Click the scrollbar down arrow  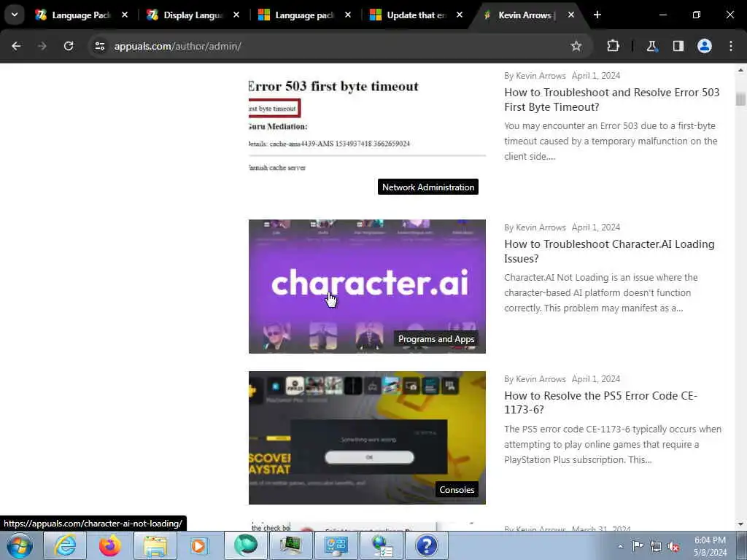(740, 524)
